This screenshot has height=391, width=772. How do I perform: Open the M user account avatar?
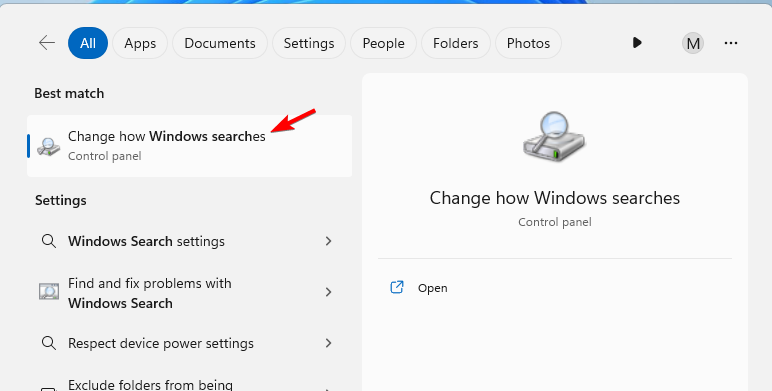point(693,43)
